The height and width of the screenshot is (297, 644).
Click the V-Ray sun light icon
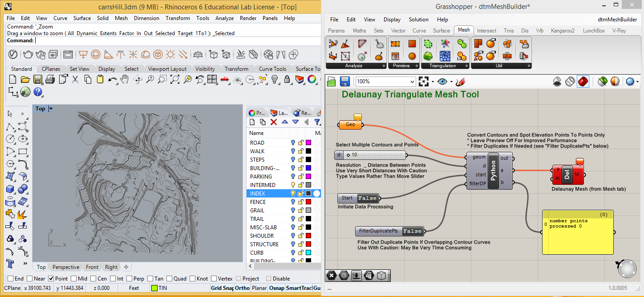pos(170,54)
